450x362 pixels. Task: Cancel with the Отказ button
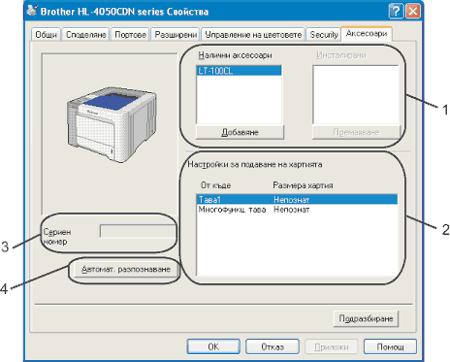coord(272,347)
